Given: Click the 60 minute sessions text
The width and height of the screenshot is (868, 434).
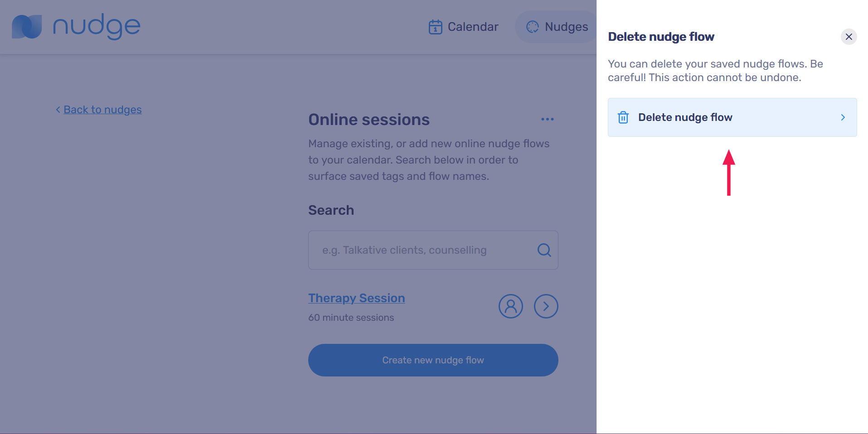Looking at the screenshot, I should click(x=351, y=317).
